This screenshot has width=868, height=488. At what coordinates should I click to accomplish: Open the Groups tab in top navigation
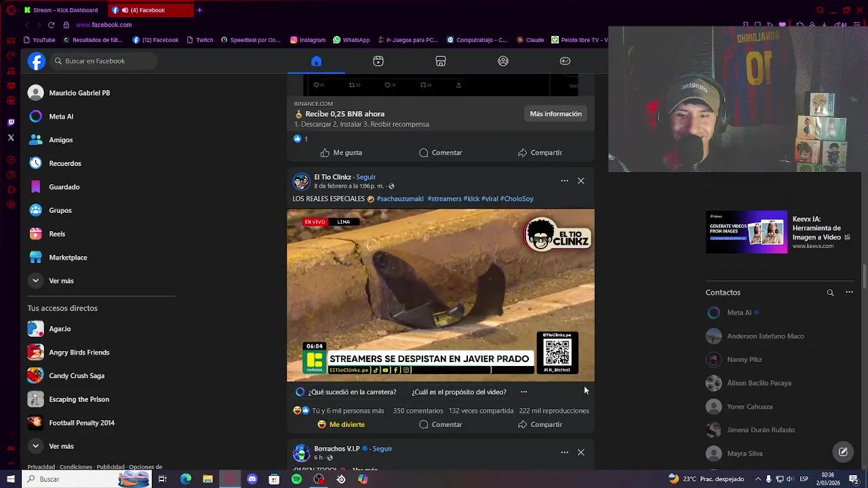[503, 61]
